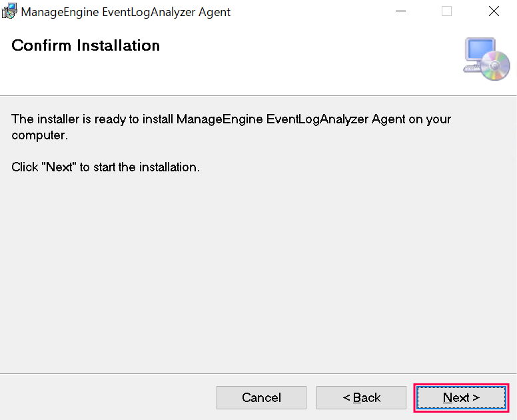517x420 pixels.
Task: Click the CD disc in the banner graphic
Action: (x=497, y=66)
